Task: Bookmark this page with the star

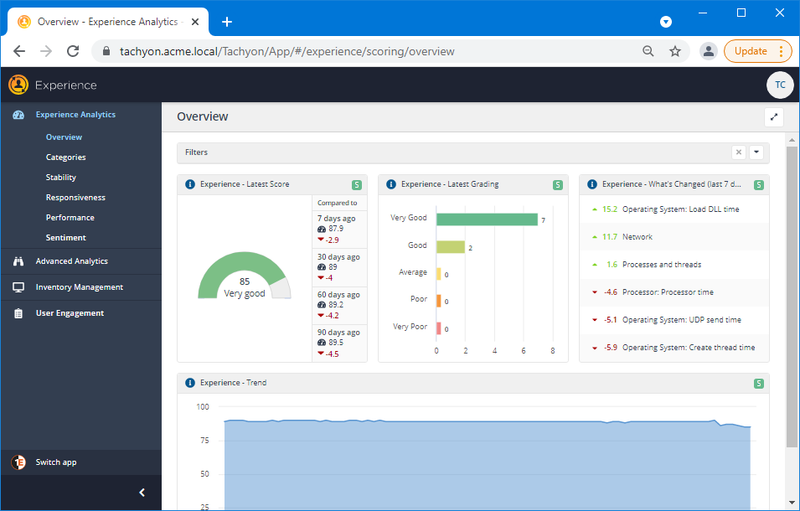Action: (x=675, y=51)
